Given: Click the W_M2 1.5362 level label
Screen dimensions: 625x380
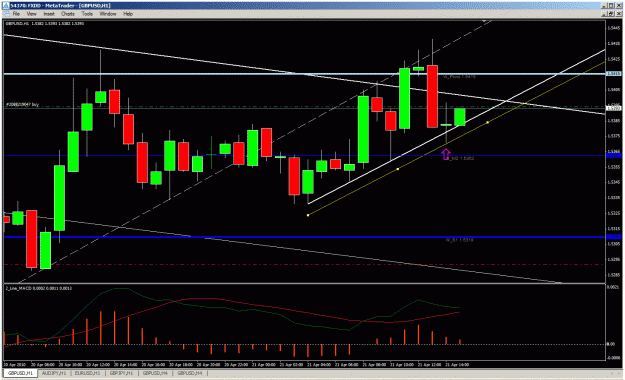Looking at the screenshot, I should [x=459, y=158].
